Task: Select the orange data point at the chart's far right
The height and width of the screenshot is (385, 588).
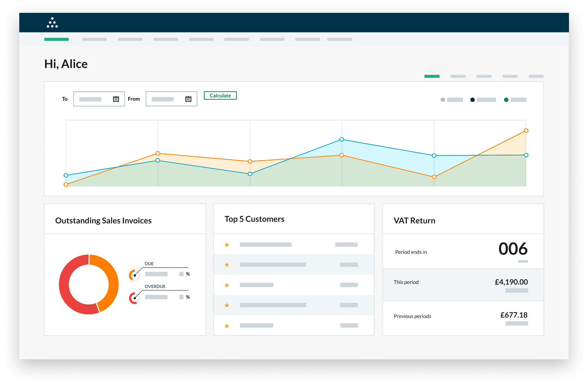Action: pos(526,130)
